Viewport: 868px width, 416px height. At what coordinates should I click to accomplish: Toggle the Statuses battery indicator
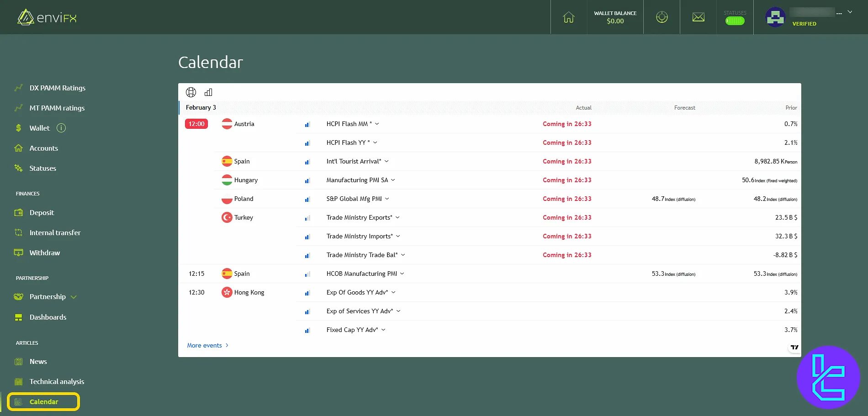tap(734, 20)
